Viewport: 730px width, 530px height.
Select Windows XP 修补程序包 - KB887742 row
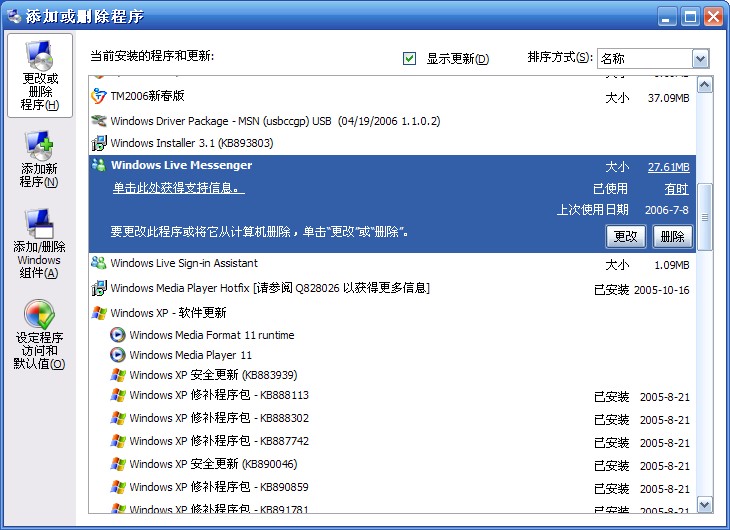click(392, 441)
